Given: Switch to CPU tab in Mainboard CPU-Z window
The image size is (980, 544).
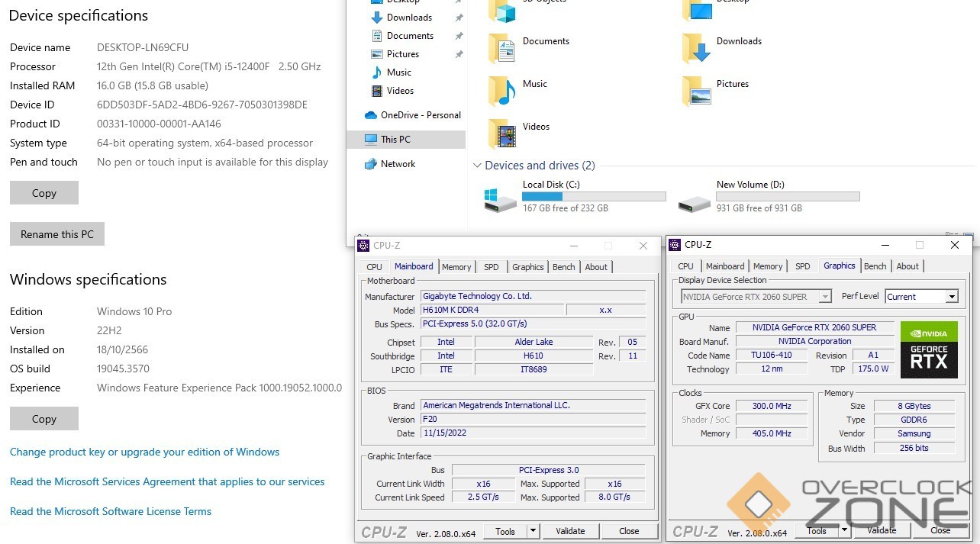Looking at the screenshot, I should 374,267.
